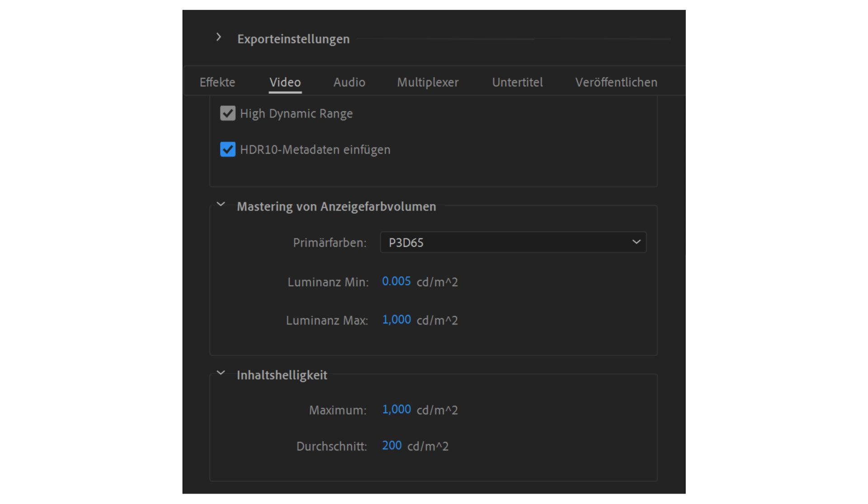Disable the High Dynamic Range checkbox

(227, 113)
